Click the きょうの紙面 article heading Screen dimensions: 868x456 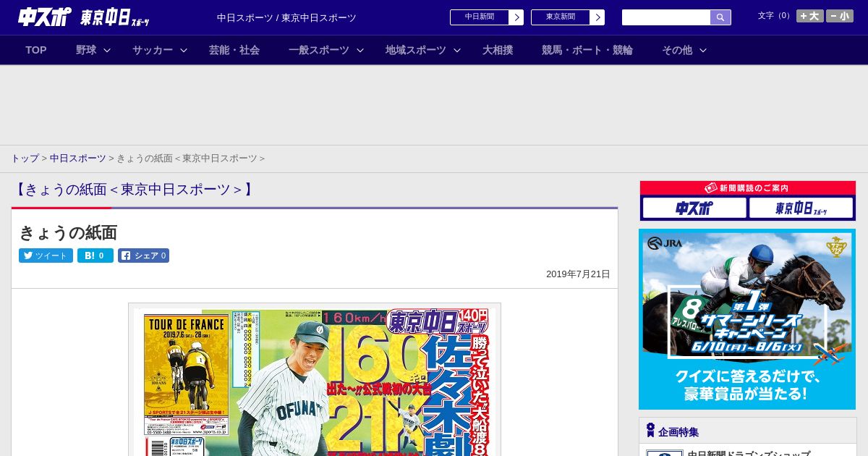click(x=68, y=232)
